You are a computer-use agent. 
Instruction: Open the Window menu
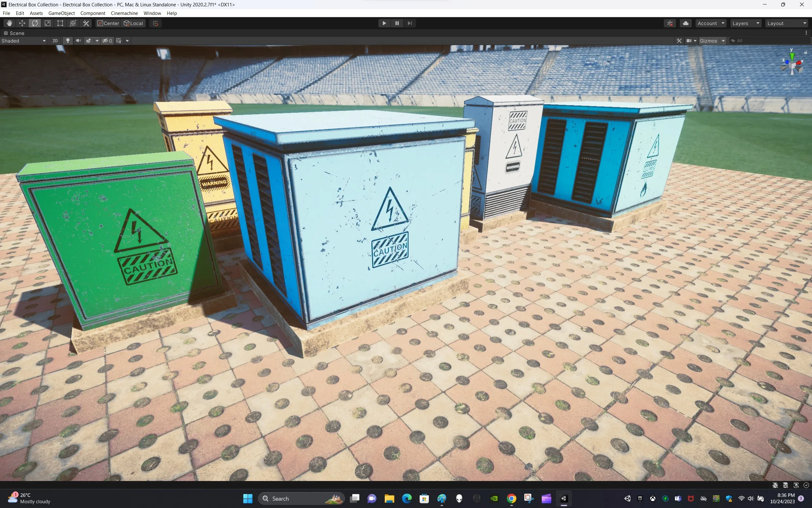(x=152, y=13)
